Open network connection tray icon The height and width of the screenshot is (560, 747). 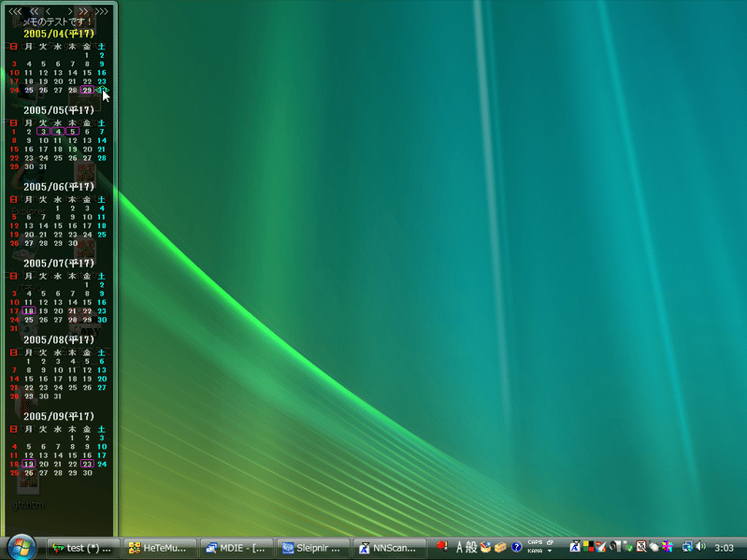(687, 547)
